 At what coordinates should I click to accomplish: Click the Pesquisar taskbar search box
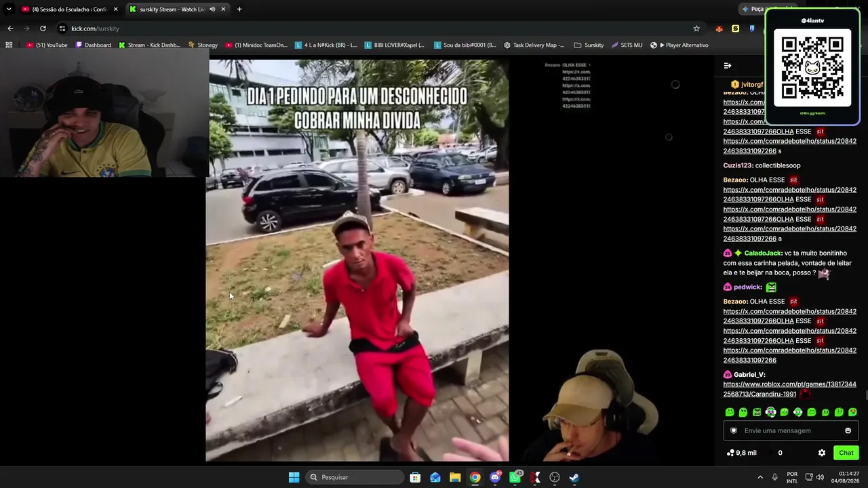point(355,477)
